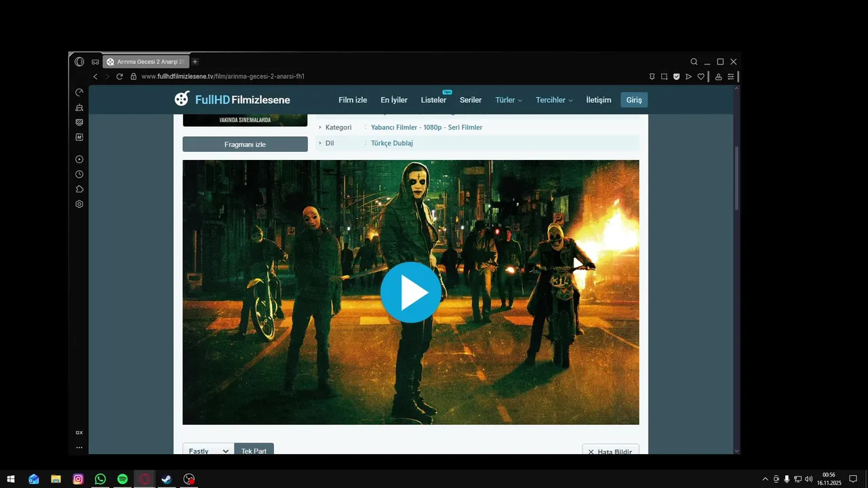Viewport: 868px width, 488px height.
Task: Open Seri Filmler category link
Action: pos(465,127)
